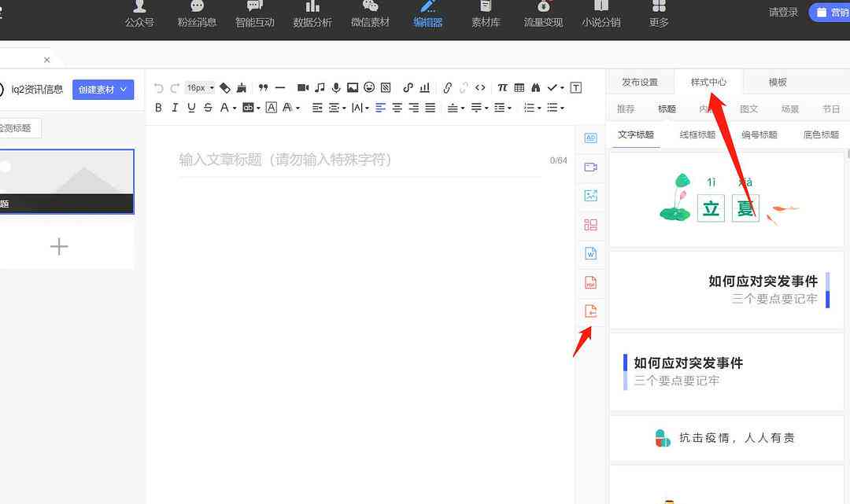Select the 线框标题 sub-tab

pos(697,134)
